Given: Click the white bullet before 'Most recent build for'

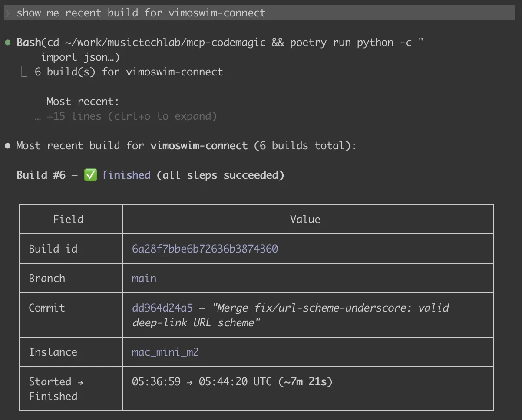Looking at the screenshot, I should tap(7, 146).
